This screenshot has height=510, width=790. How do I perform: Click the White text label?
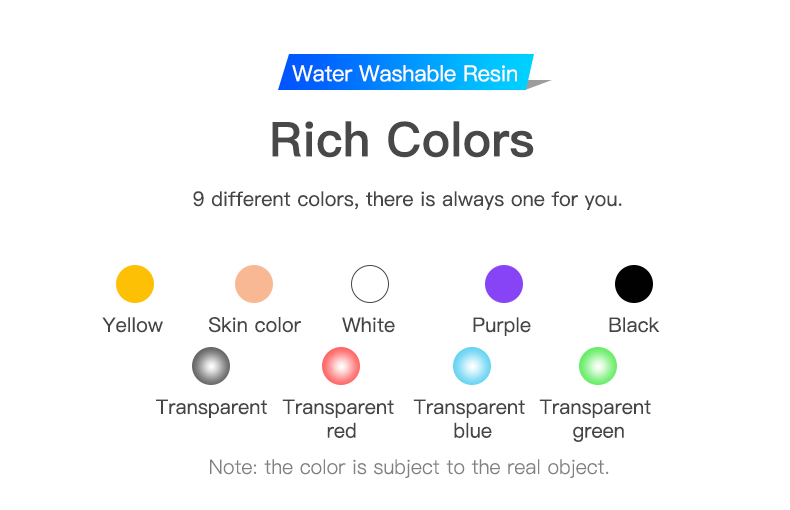click(368, 325)
